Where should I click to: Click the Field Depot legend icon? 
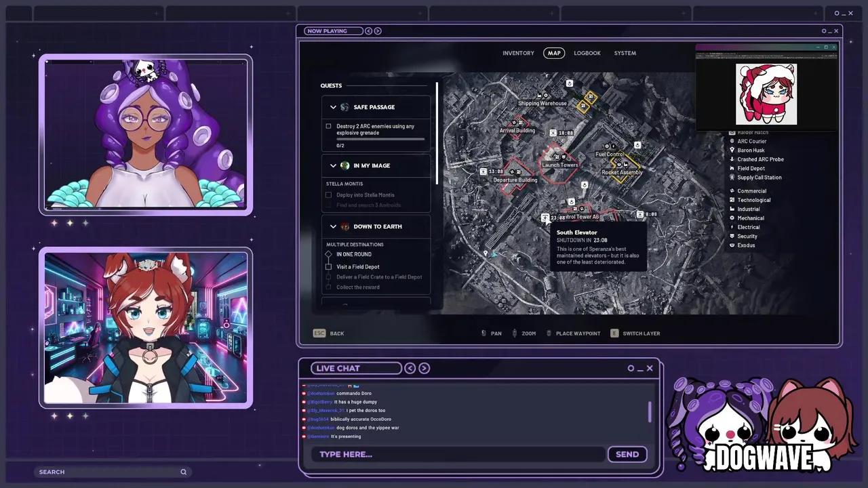coord(732,168)
